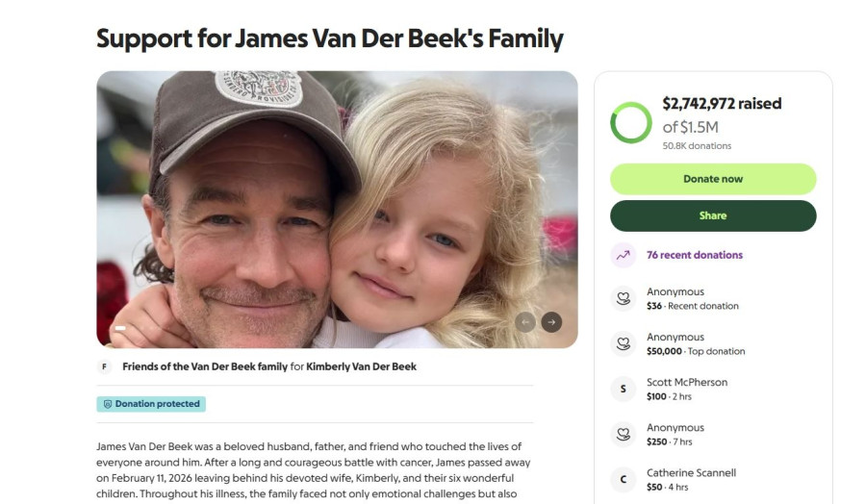Image resolution: width=866 pixels, height=504 pixels.
Task: Open the 76 recent donations link
Action: [x=694, y=255]
